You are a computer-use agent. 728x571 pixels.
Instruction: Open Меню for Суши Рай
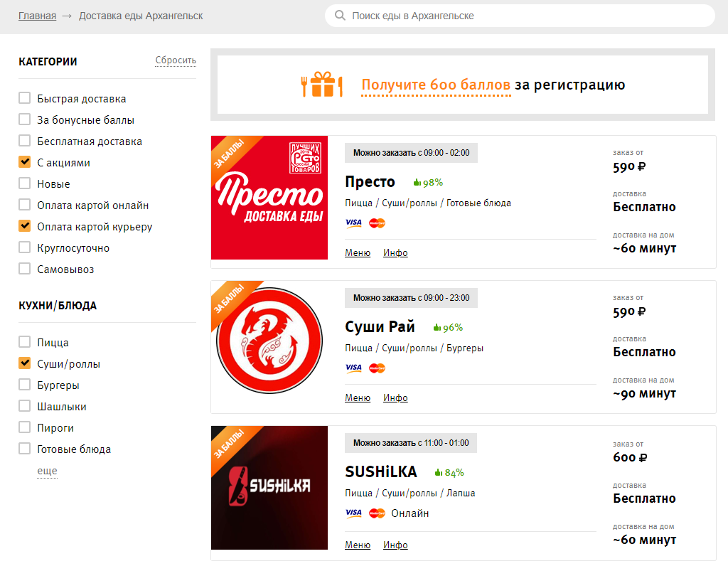(358, 397)
